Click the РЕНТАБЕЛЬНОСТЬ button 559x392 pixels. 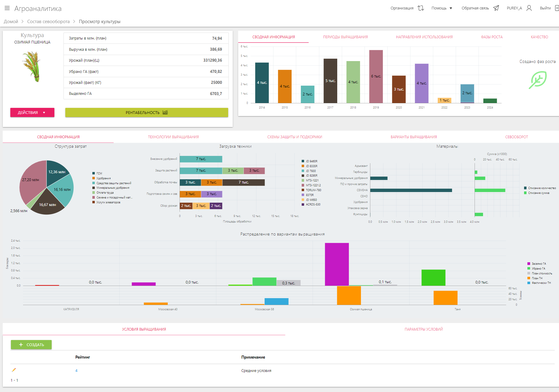click(146, 112)
